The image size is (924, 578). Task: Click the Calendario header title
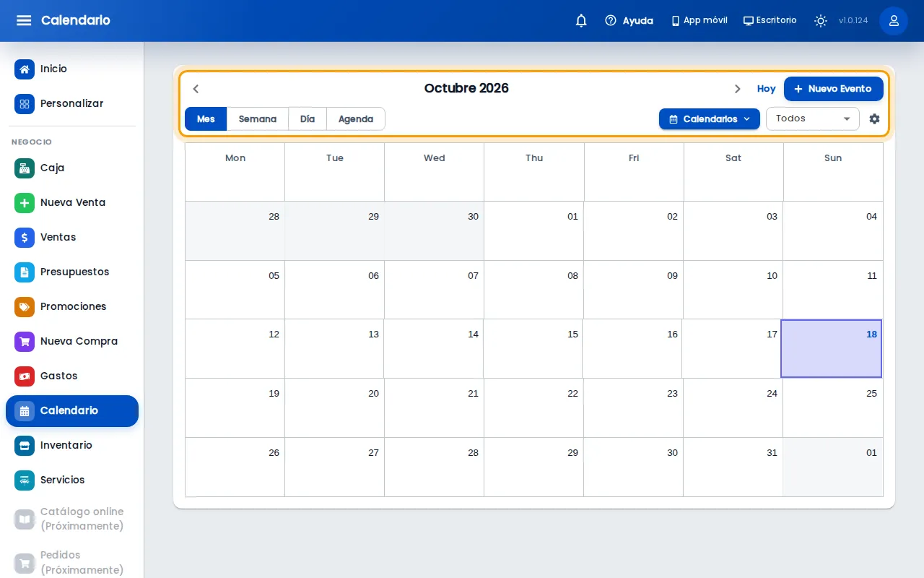[x=76, y=20]
